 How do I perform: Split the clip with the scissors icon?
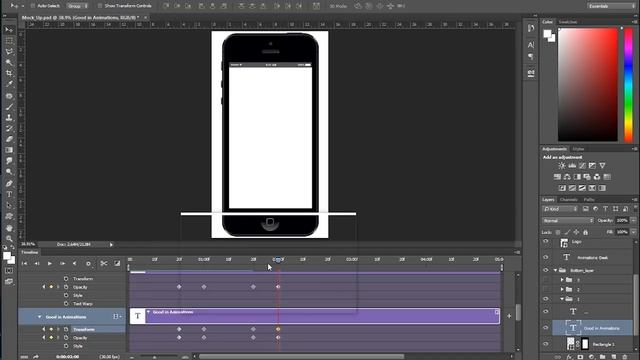104,264
